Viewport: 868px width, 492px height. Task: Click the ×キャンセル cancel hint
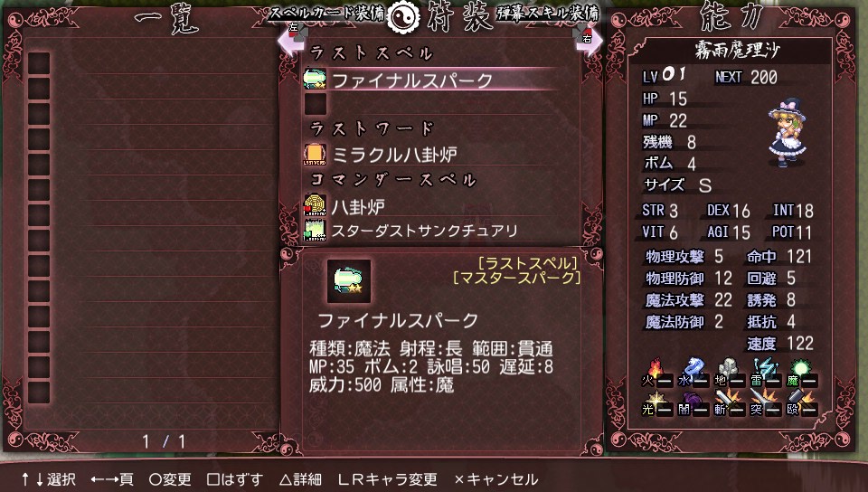496,479
